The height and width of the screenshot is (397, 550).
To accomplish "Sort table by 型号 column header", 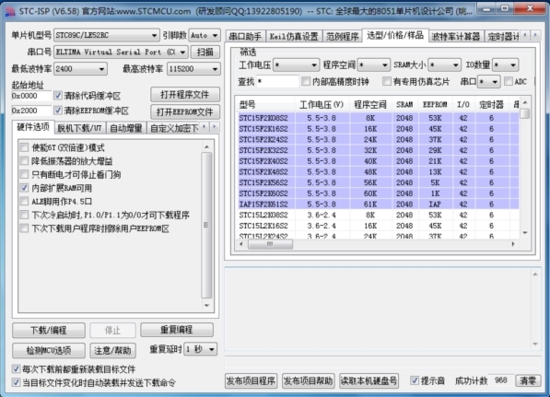I will 265,105.
